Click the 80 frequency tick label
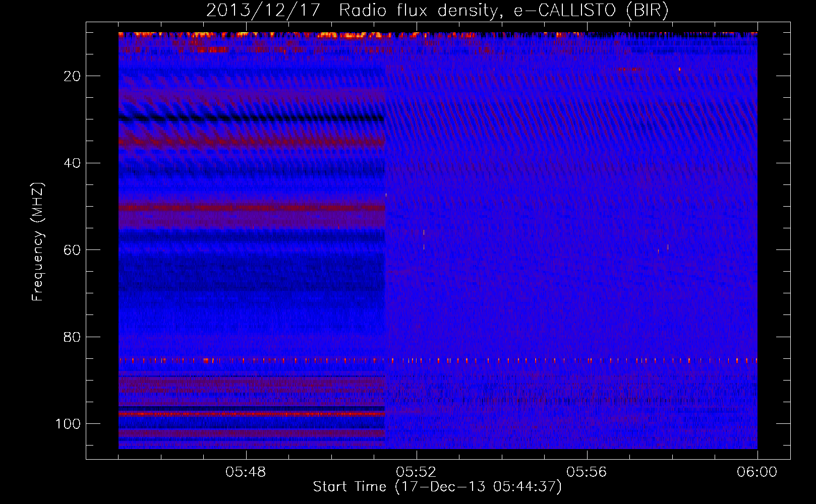 pos(73,337)
